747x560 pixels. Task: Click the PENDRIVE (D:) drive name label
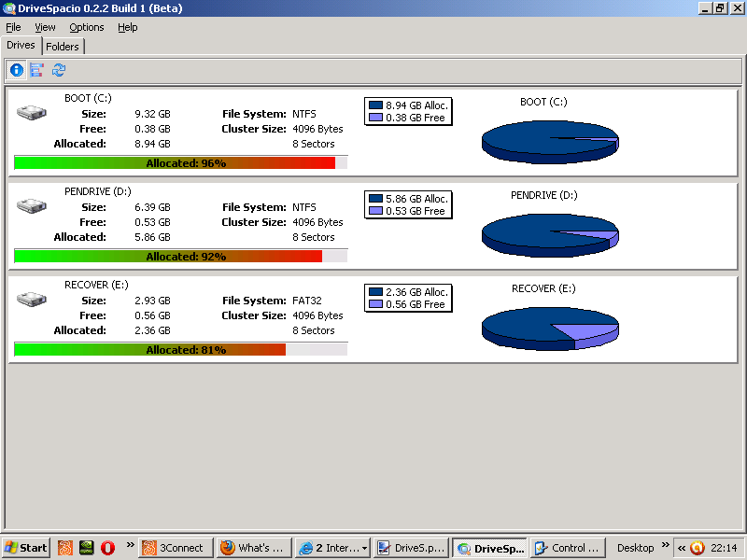[98, 191]
